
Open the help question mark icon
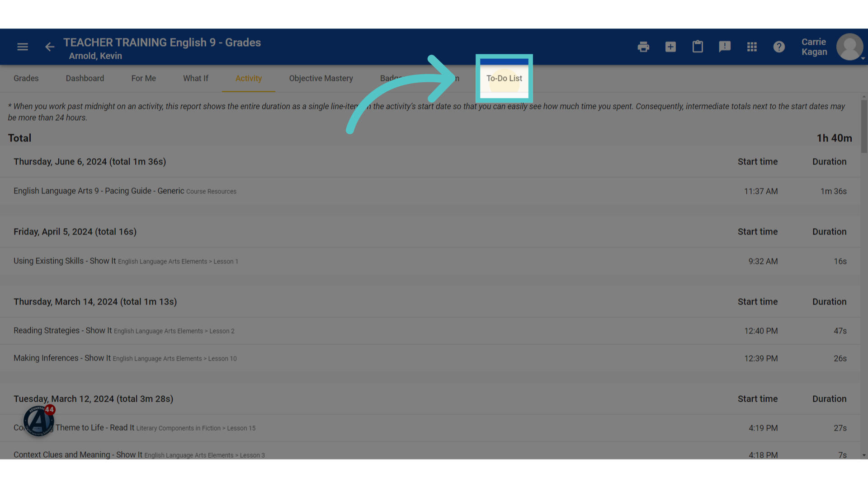coord(779,47)
